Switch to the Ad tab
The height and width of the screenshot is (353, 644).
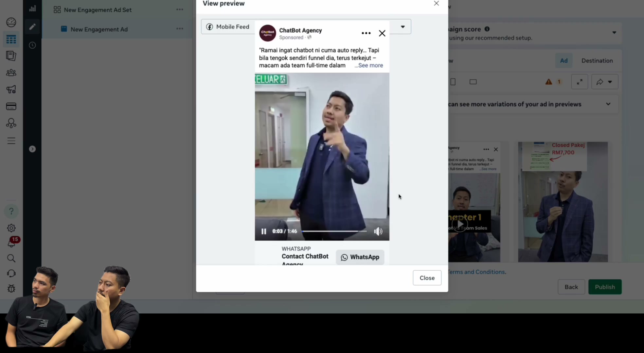563,60
